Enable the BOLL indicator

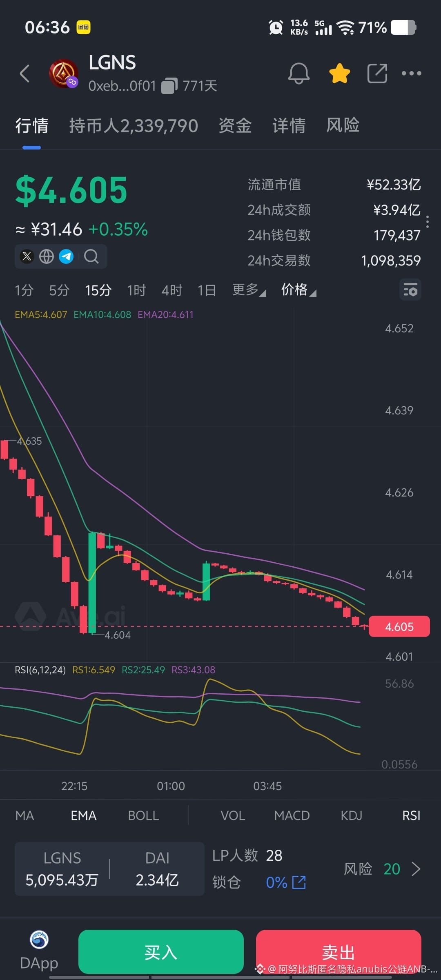click(143, 815)
